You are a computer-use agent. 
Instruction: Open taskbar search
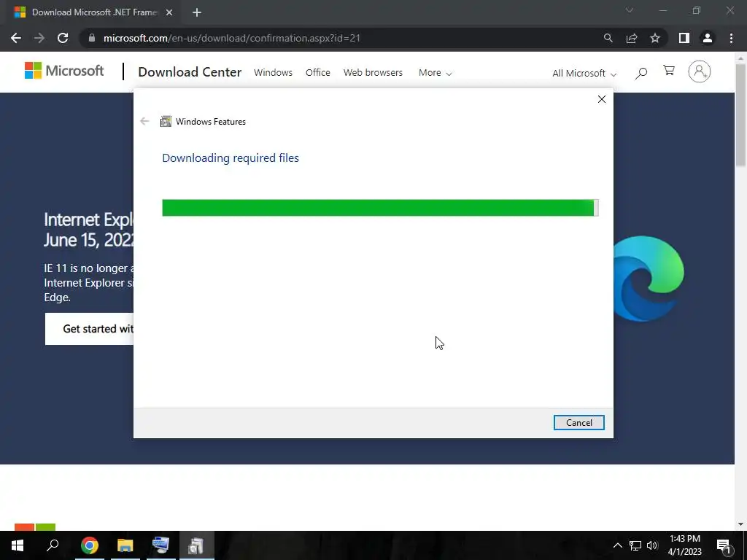53,545
